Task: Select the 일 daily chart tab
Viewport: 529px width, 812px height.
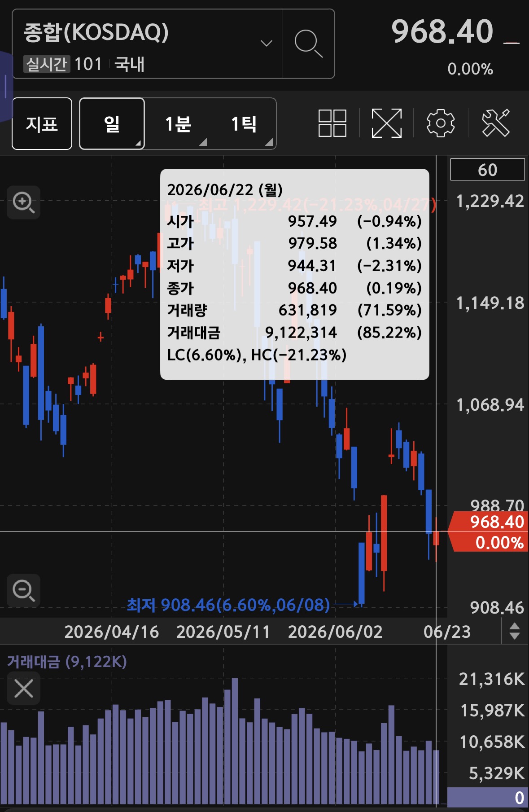Action: coord(112,123)
